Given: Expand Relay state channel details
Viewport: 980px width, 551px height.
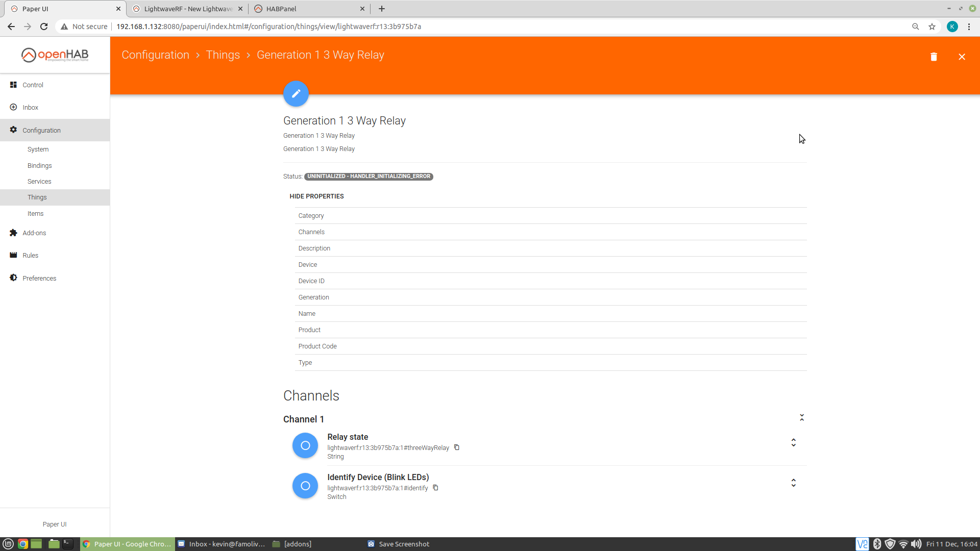Looking at the screenshot, I should click(x=793, y=442).
